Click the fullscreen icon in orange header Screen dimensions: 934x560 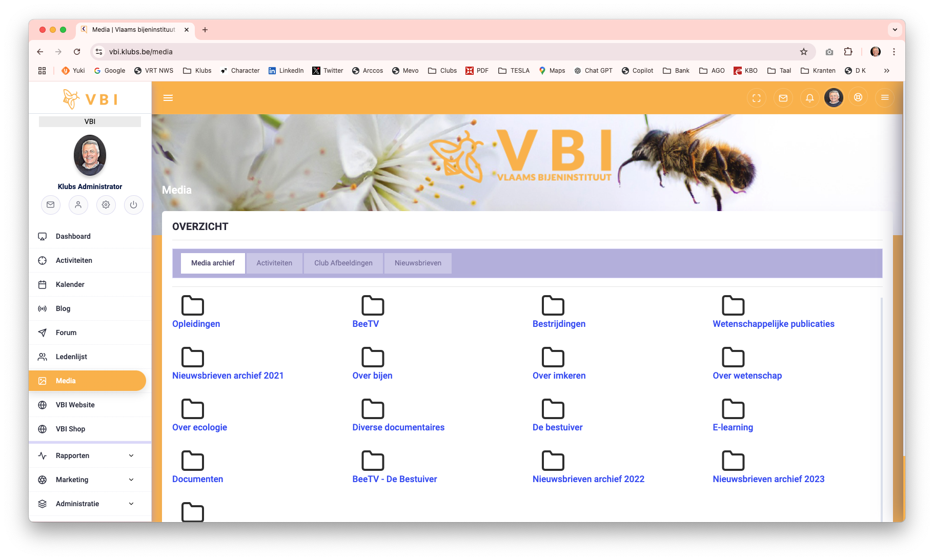click(x=756, y=98)
